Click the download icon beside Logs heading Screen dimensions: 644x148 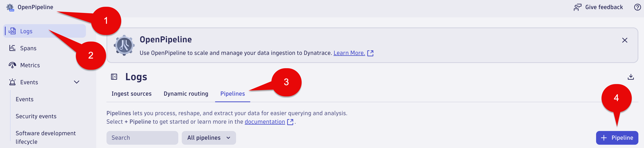tap(630, 77)
